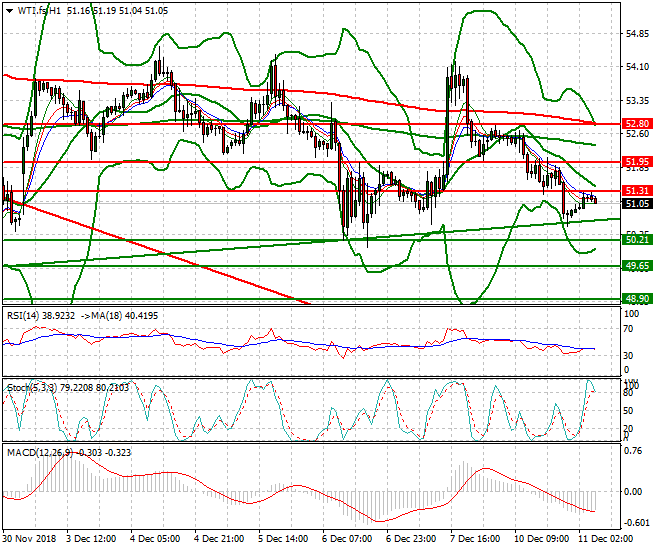Click the RSI 30 level scale value
This screenshot has width=660, height=550.
click(x=628, y=356)
